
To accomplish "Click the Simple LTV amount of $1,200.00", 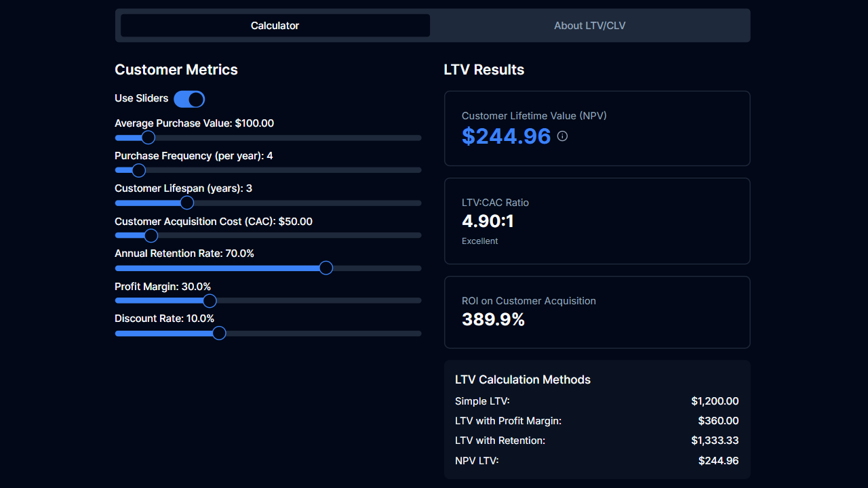I will coord(715,401).
